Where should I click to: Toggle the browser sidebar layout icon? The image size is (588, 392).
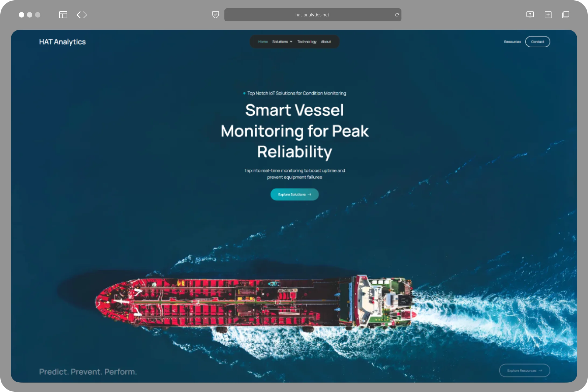point(63,15)
